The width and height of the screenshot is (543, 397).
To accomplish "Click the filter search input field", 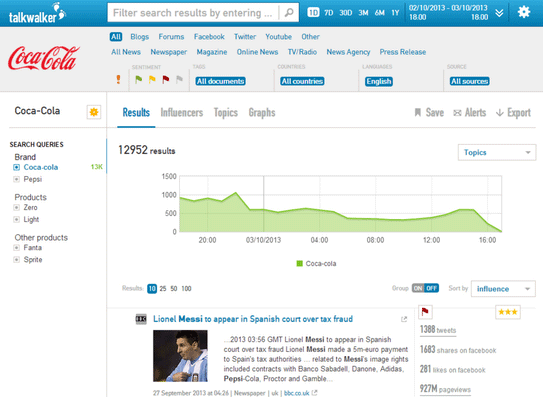I will 193,13.
